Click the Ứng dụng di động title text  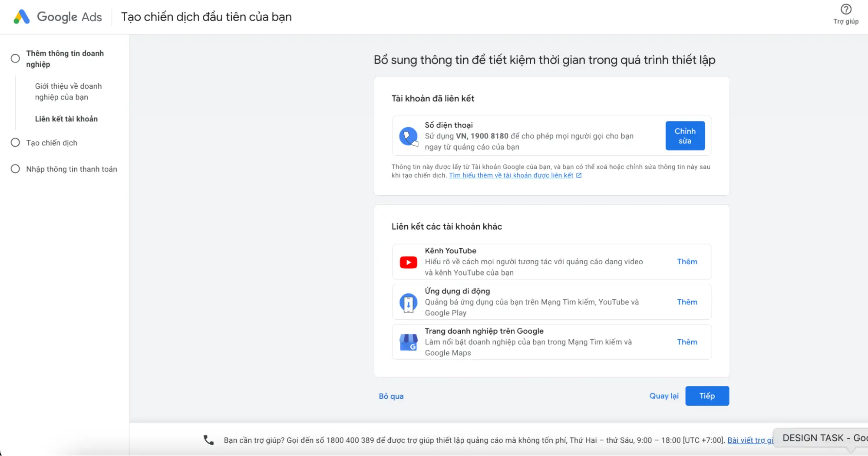(457, 291)
